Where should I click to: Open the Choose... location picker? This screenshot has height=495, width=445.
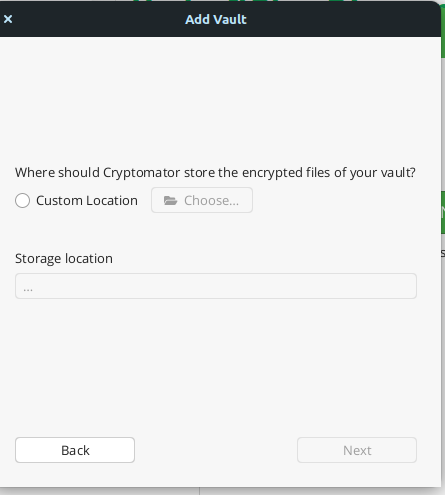(x=202, y=200)
